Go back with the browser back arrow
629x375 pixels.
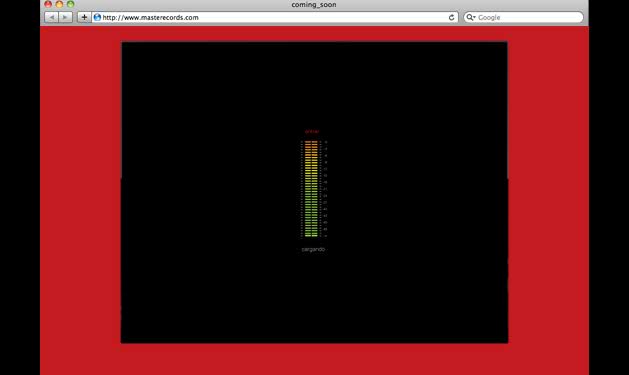tap(51, 17)
